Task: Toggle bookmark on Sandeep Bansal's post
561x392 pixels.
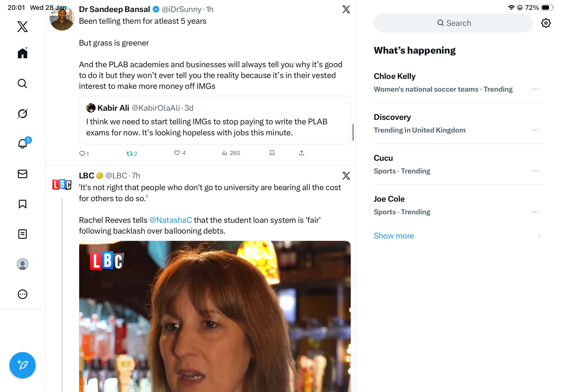Action: [x=272, y=153]
